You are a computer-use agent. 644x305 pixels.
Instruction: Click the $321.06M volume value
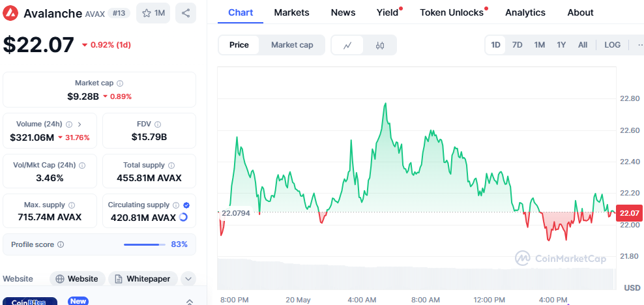click(32, 138)
